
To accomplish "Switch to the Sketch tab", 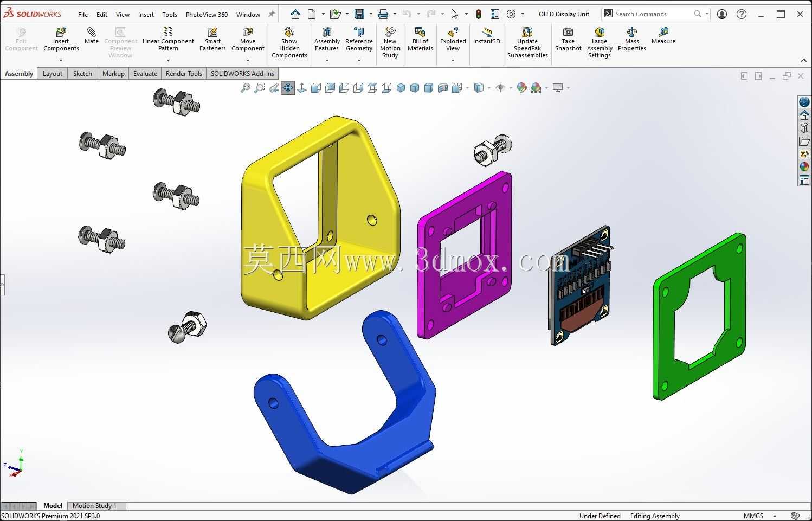I will [82, 74].
